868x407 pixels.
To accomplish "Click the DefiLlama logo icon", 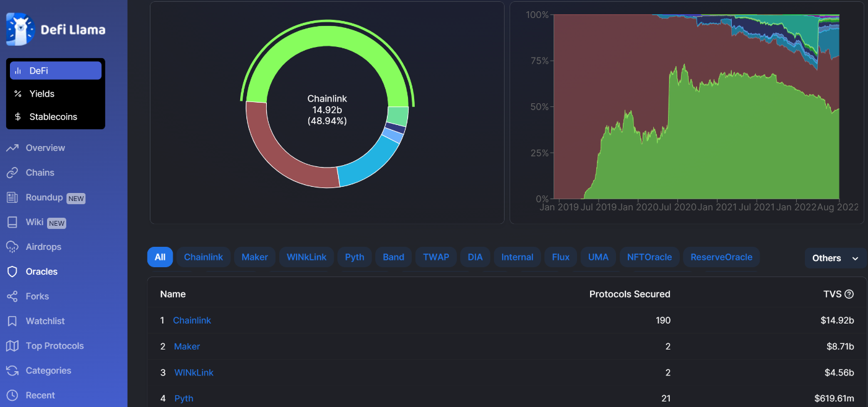I will (x=19, y=29).
